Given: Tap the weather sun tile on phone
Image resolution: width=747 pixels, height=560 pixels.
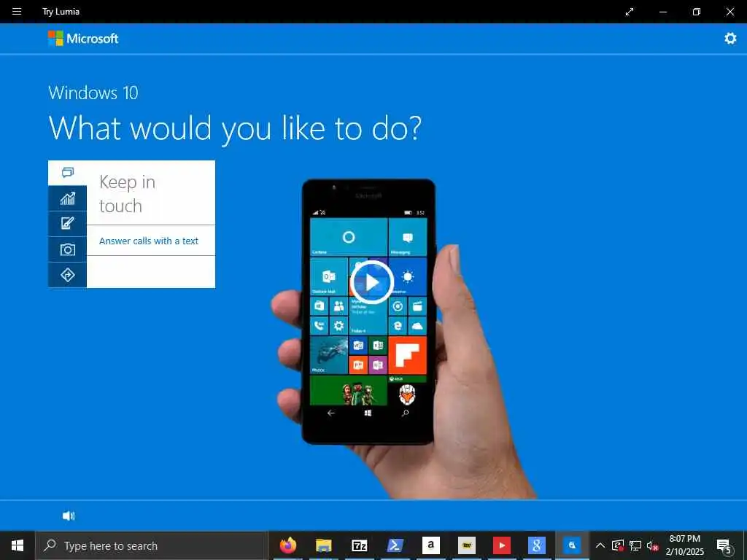Looking at the screenshot, I should [x=408, y=276].
